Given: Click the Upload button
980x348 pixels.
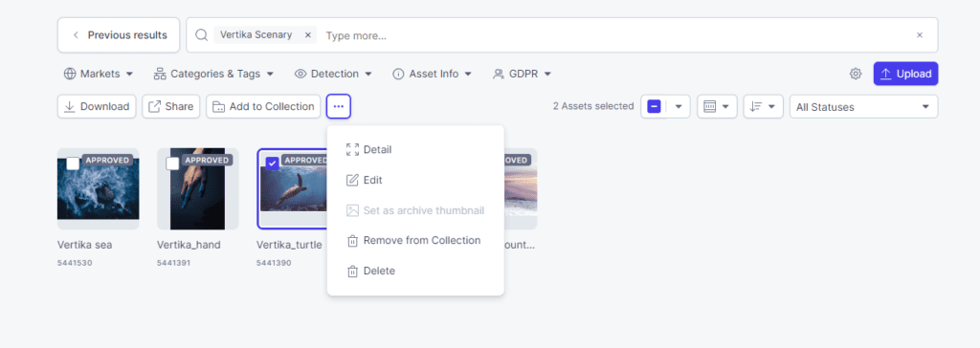Looking at the screenshot, I should point(905,74).
